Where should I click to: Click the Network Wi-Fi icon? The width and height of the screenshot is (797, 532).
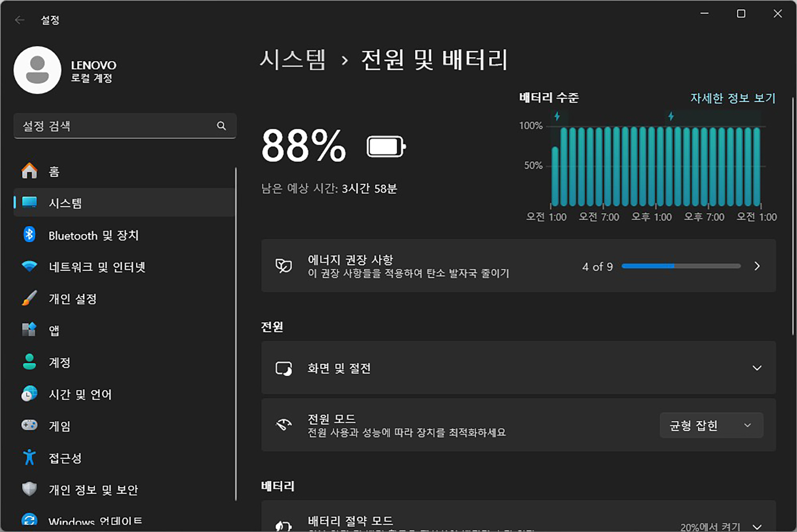point(29,266)
